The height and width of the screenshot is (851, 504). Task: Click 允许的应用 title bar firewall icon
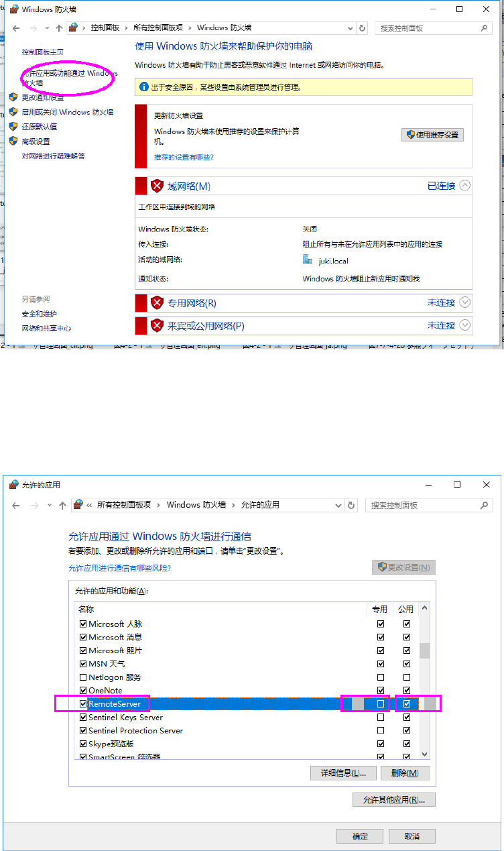(14, 484)
